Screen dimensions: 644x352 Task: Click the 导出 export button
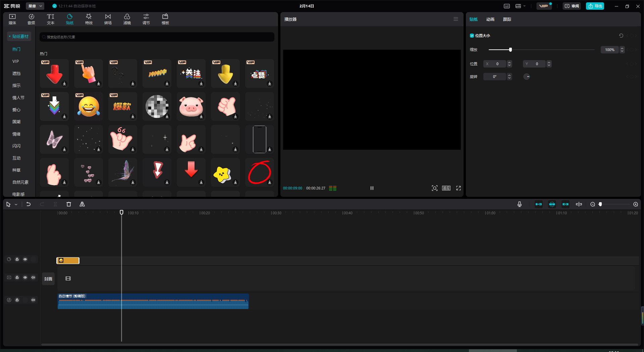click(x=595, y=6)
